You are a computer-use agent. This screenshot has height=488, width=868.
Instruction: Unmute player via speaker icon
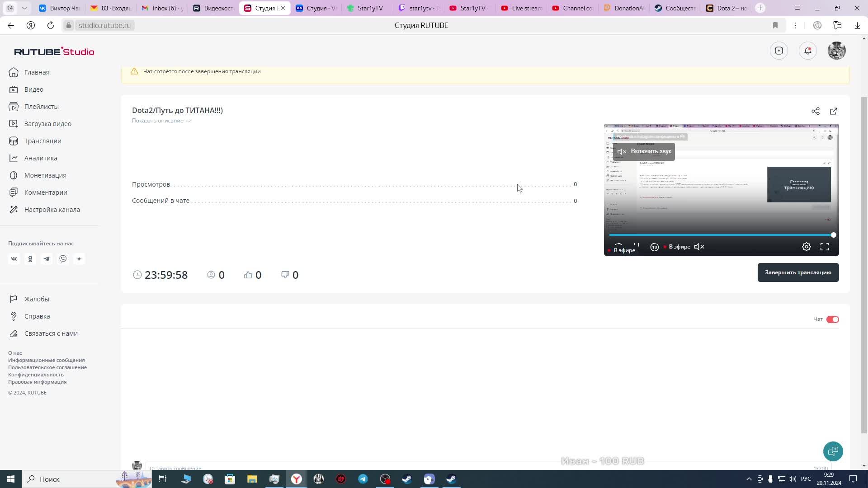click(x=699, y=247)
